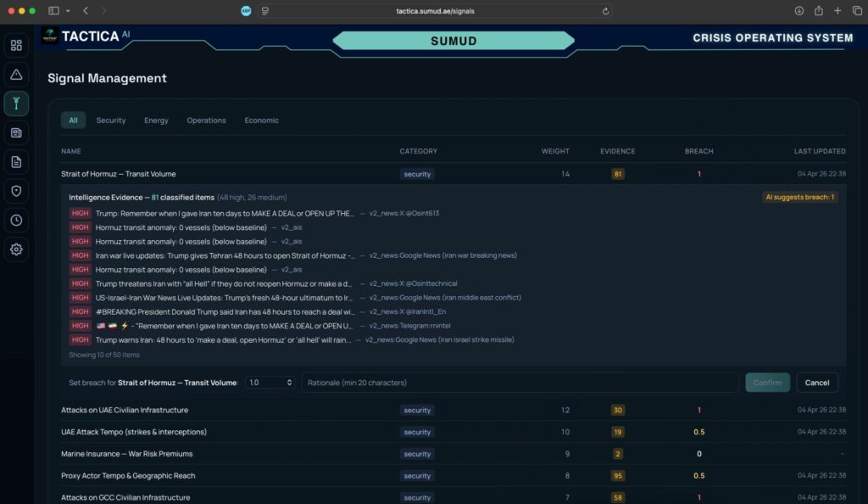Click the LAST UPDATED column header
The height and width of the screenshot is (504, 868).
[820, 151]
